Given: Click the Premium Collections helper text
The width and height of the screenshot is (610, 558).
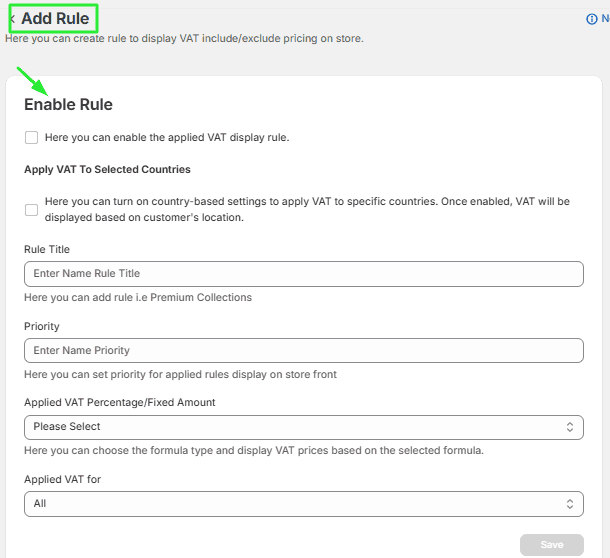Looking at the screenshot, I should (138, 297).
